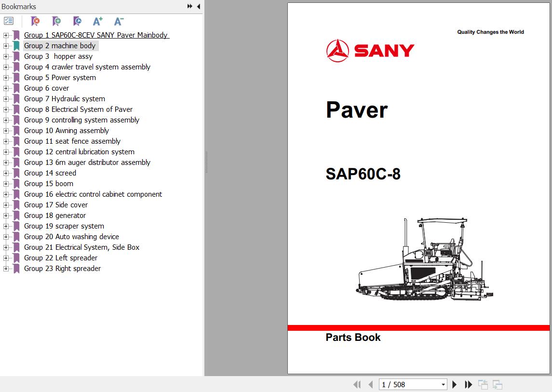The width and height of the screenshot is (552, 392).
Task: Open the Group 6 cover bookmark
Action: pyautogui.click(x=46, y=88)
